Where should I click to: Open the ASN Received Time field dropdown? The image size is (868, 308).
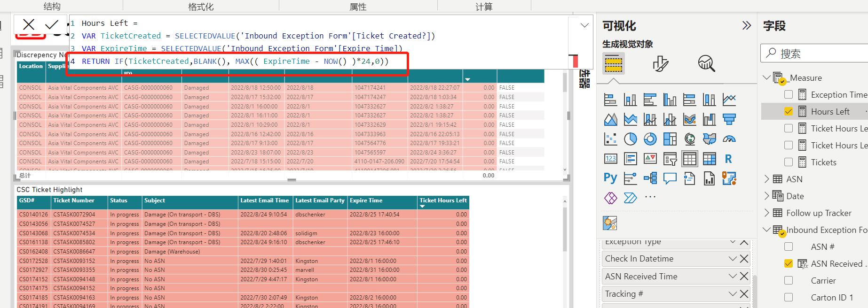pos(732,277)
